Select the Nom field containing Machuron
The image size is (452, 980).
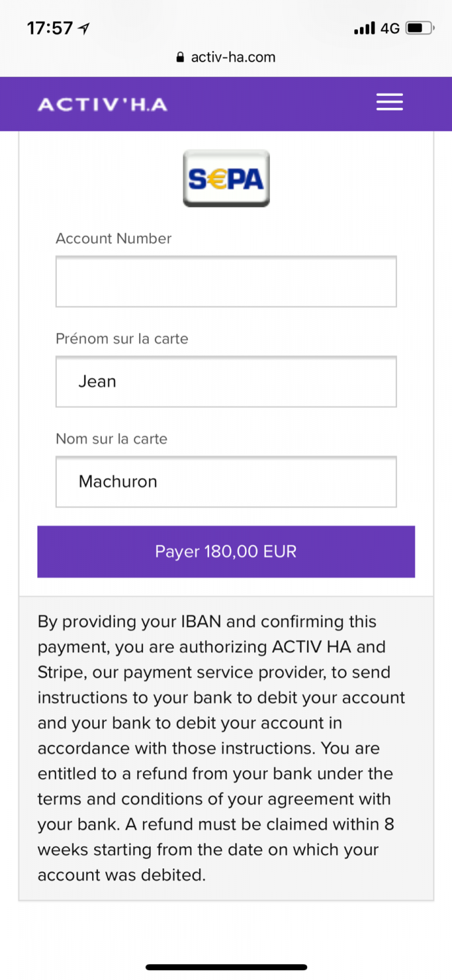point(226,482)
